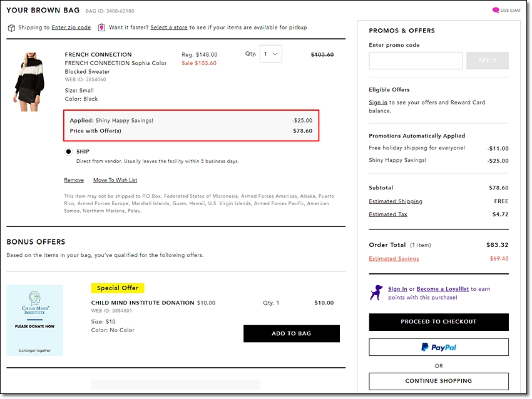Click the Sophia Color Blocked Sweater title
Image resolution: width=532 pixels, height=399 pixels.
(116, 67)
